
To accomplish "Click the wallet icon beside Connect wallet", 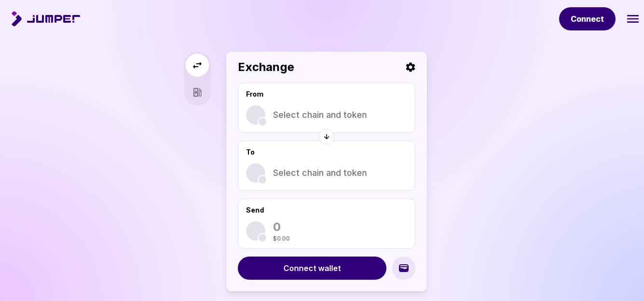I will click(404, 268).
